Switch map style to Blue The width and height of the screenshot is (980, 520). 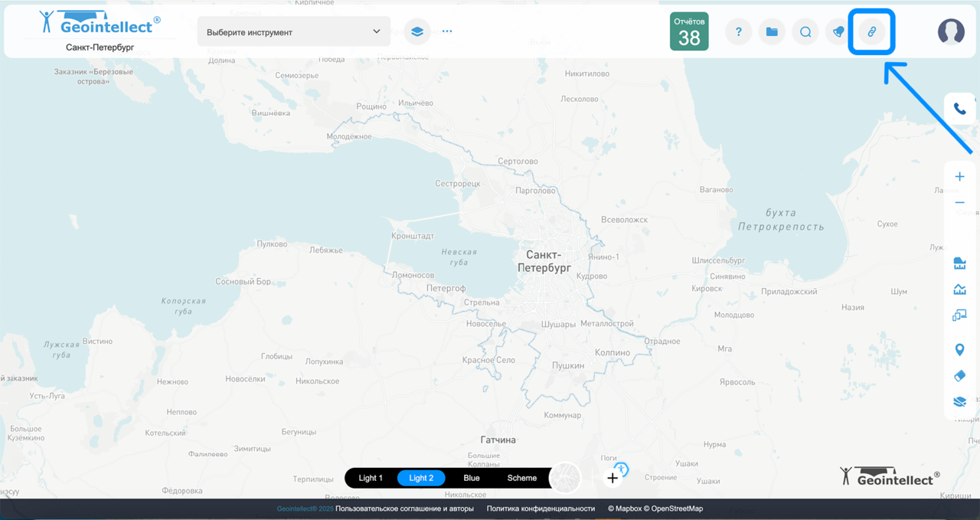pos(472,478)
